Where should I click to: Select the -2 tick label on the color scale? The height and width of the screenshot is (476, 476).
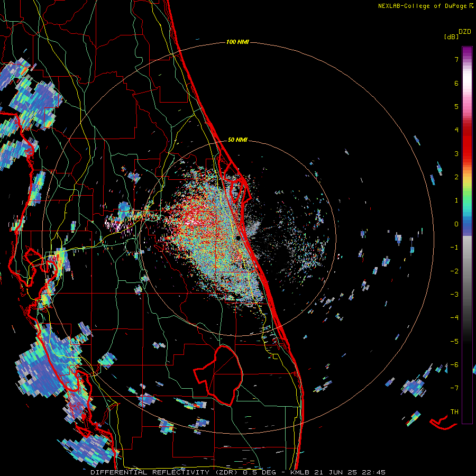(454, 271)
